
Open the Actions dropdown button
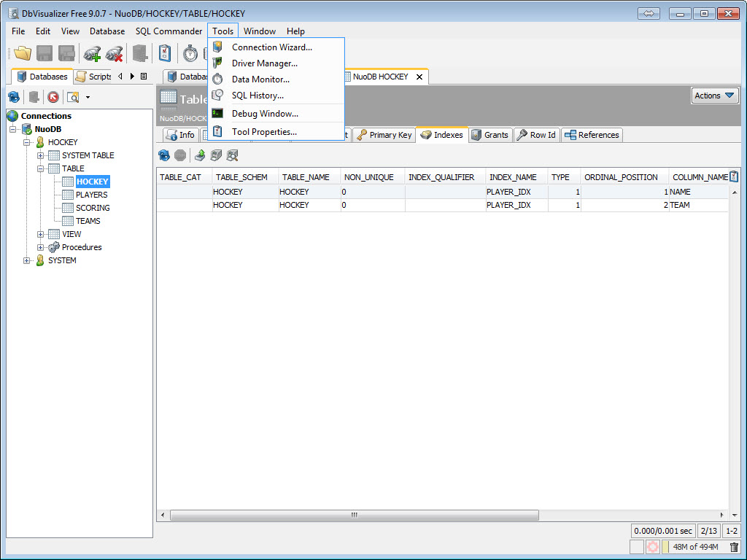pyautogui.click(x=714, y=96)
